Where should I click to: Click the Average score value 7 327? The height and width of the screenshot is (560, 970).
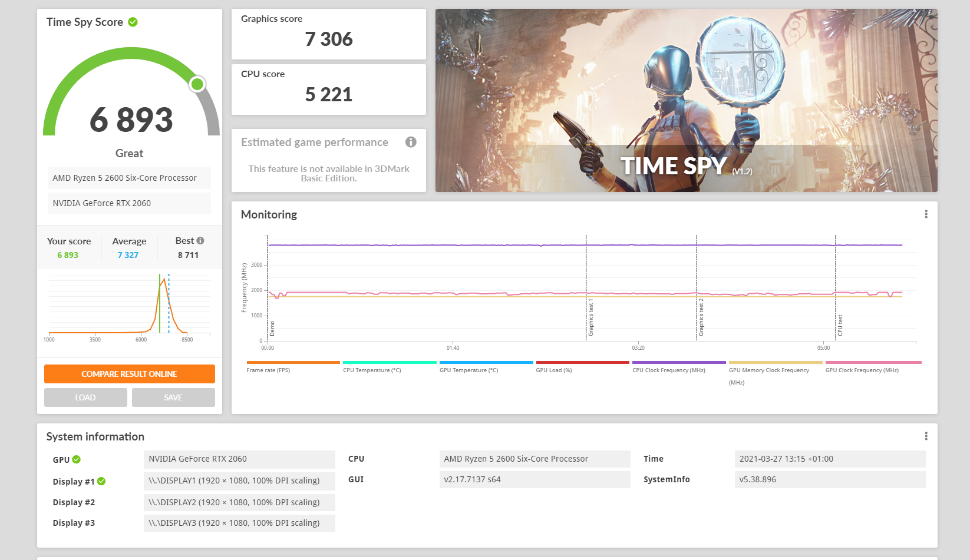click(128, 255)
